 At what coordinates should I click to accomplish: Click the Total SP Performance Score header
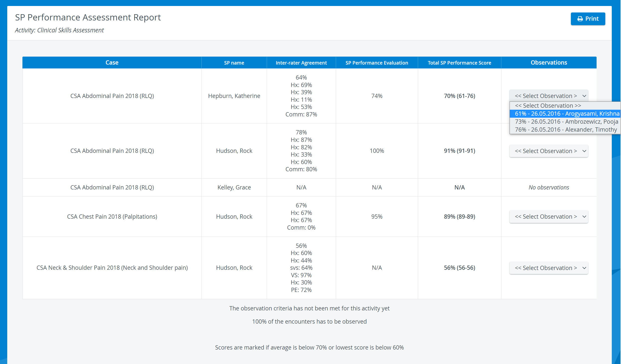click(459, 63)
